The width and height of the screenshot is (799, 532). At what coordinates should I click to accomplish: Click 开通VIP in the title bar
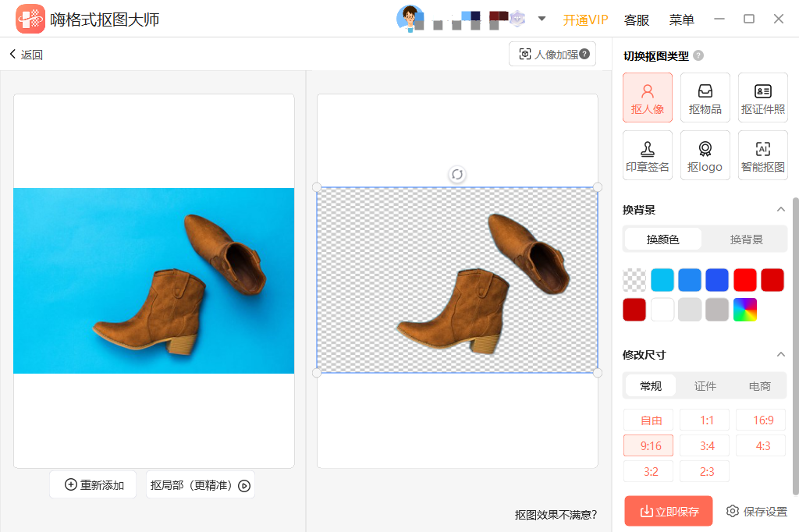coord(585,20)
